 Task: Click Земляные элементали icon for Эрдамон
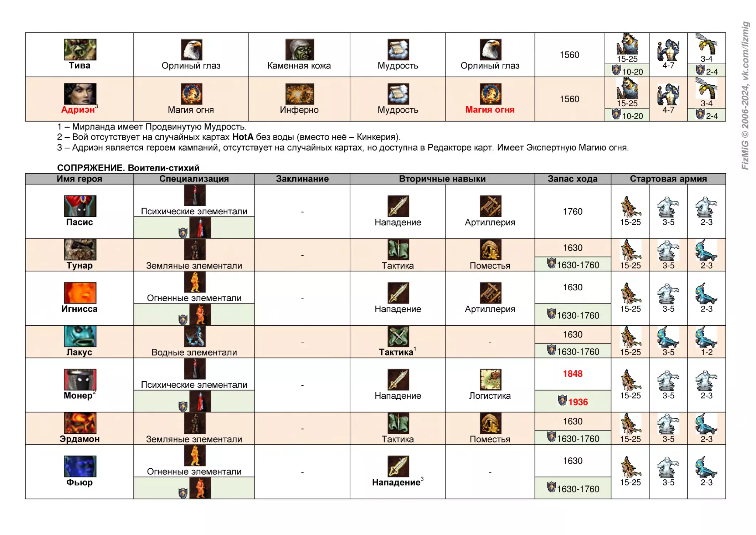pos(195,423)
